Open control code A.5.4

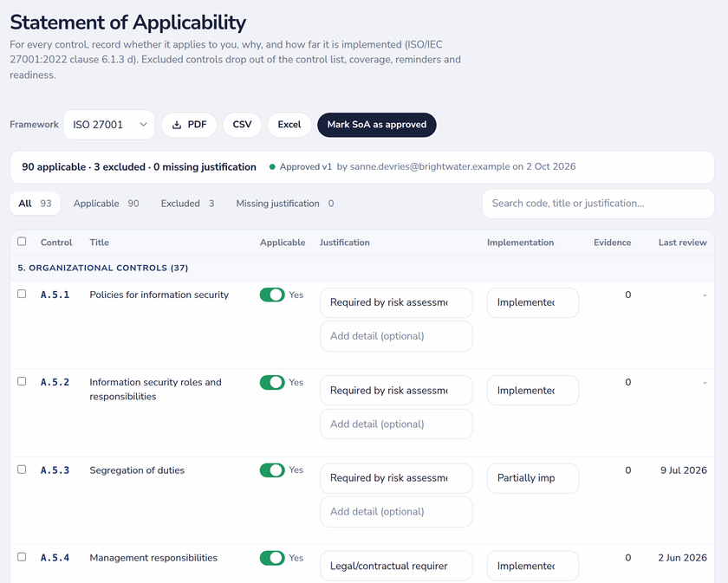tap(55, 558)
